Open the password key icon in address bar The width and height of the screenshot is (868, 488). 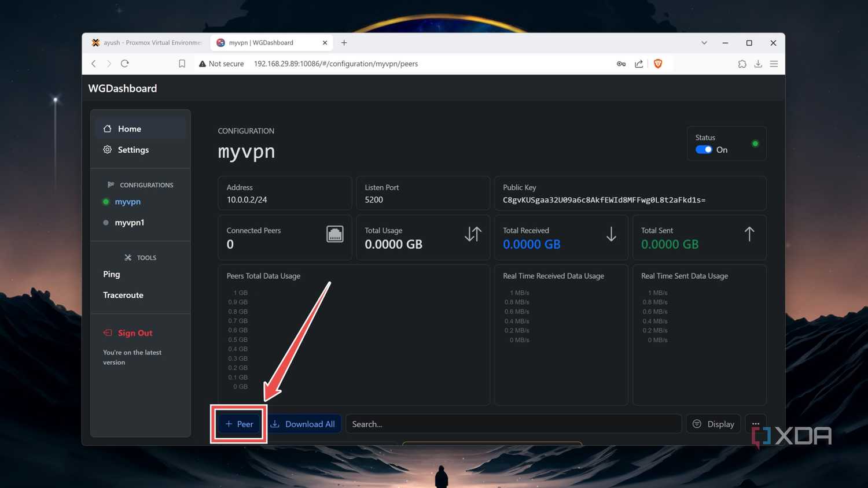621,64
